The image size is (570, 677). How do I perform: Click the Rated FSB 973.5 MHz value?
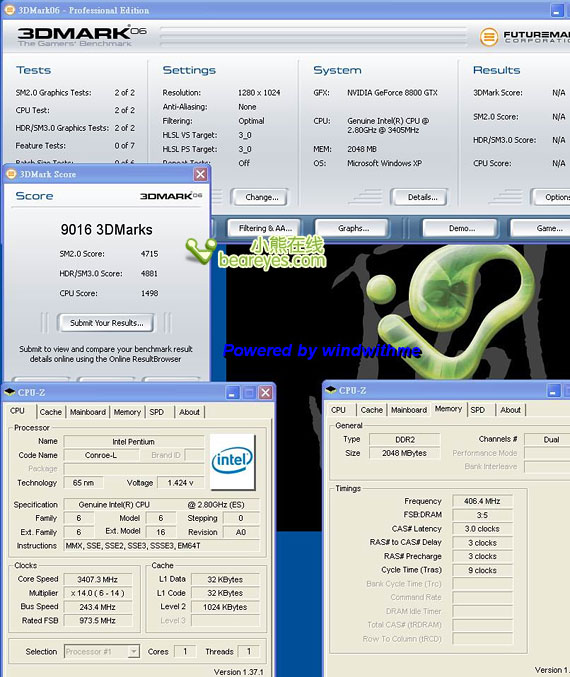click(x=98, y=620)
